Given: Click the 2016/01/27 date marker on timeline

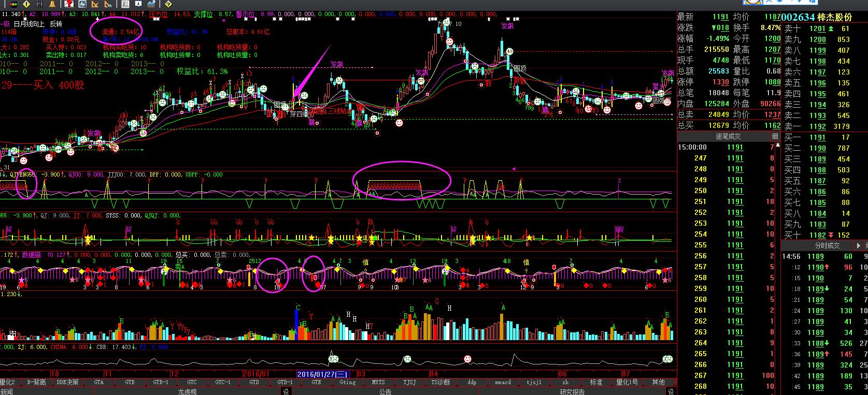Looking at the screenshot, I should click(x=323, y=374).
